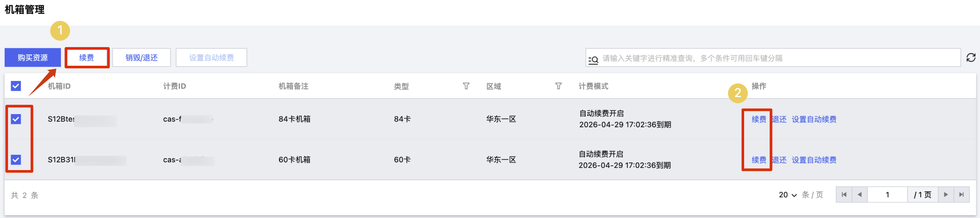Go to next page arrow
980x218 pixels.
click(946, 195)
